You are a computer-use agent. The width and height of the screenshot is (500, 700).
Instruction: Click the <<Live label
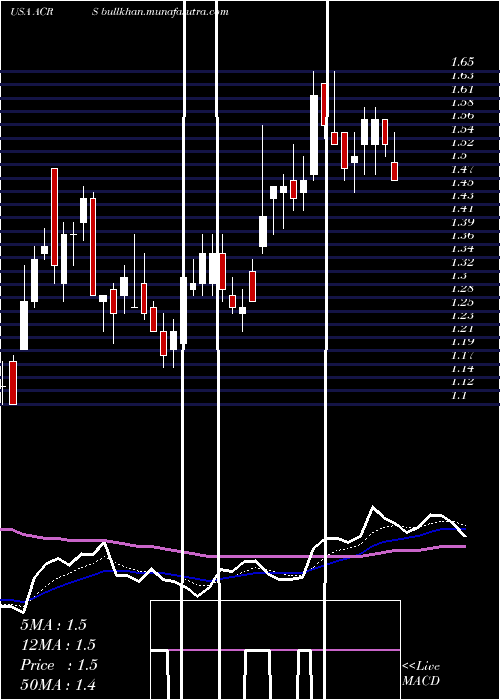(x=421, y=667)
